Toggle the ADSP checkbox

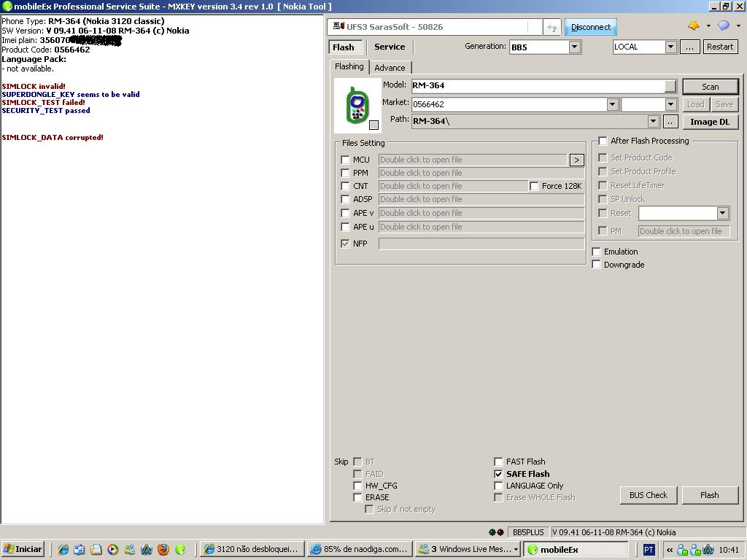(345, 199)
